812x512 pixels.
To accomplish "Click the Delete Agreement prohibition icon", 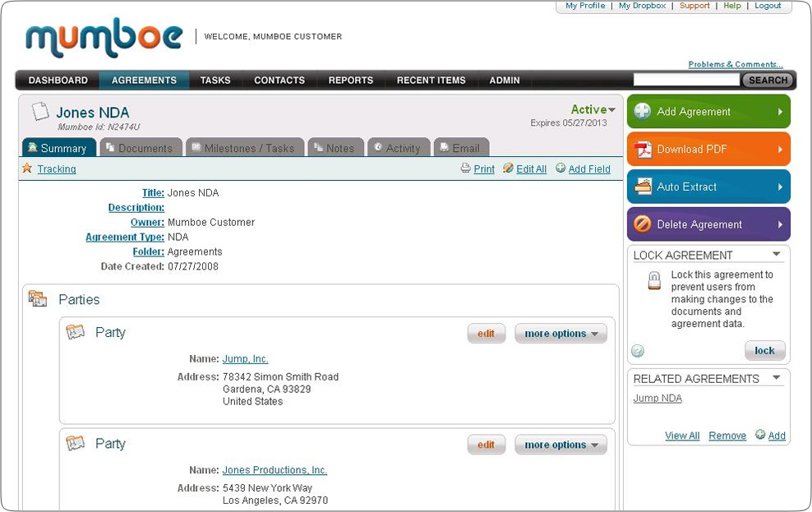I will [643, 224].
